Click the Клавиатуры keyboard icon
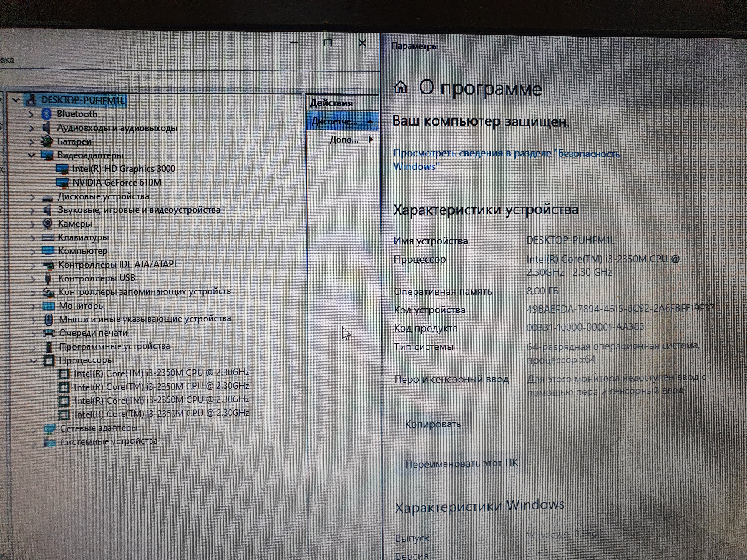Image resolution: width=747 pixels, height=560 pixels. [48, 238]
